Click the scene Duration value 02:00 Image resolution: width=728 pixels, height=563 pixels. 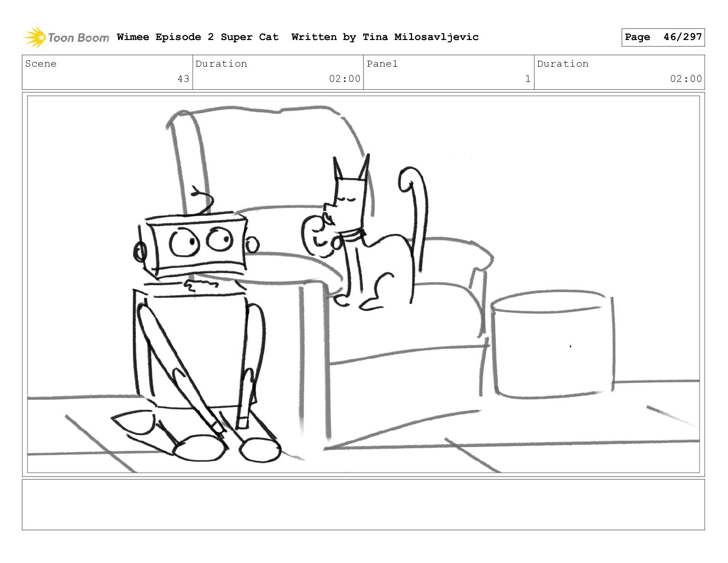point(345,79)
